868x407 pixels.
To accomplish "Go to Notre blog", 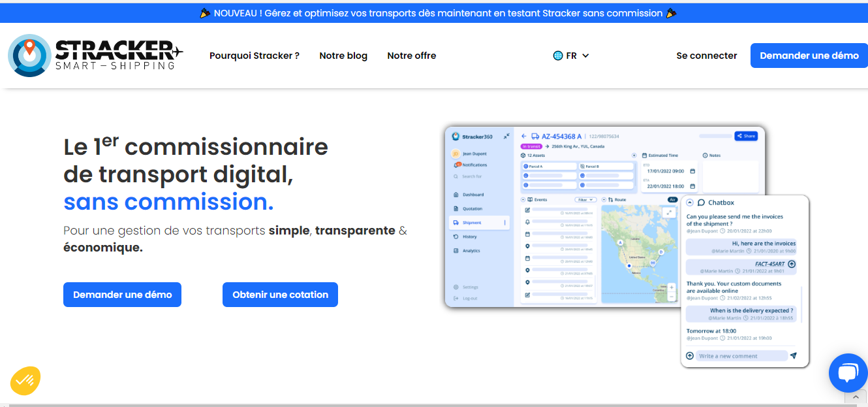I will (343, 56).
